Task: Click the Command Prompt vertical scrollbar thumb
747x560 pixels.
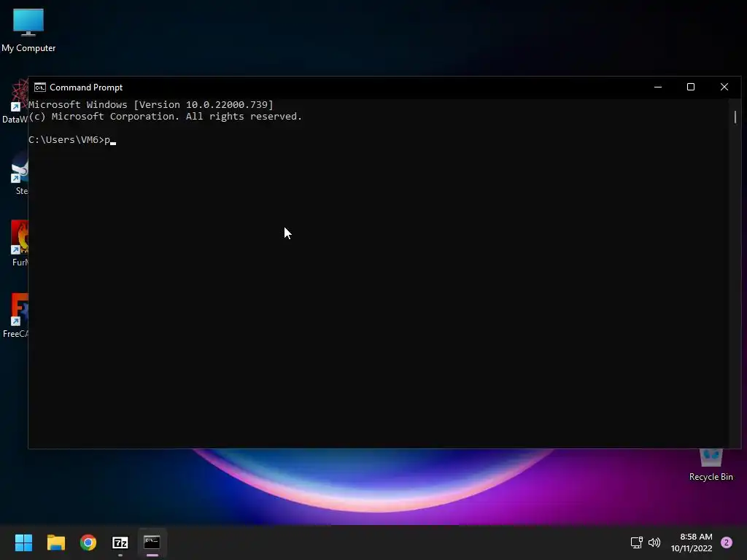Action: coord(735,117)
